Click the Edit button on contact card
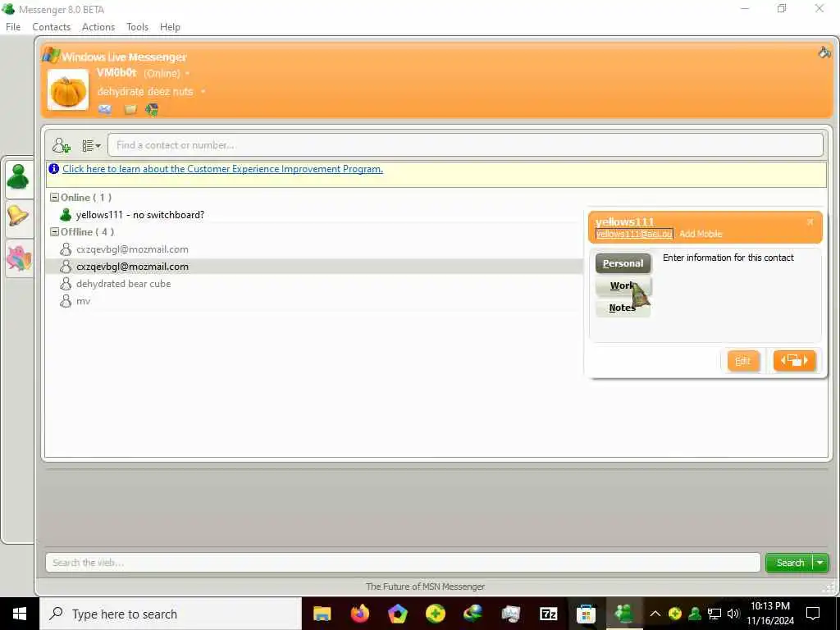 tap(743, 361)
